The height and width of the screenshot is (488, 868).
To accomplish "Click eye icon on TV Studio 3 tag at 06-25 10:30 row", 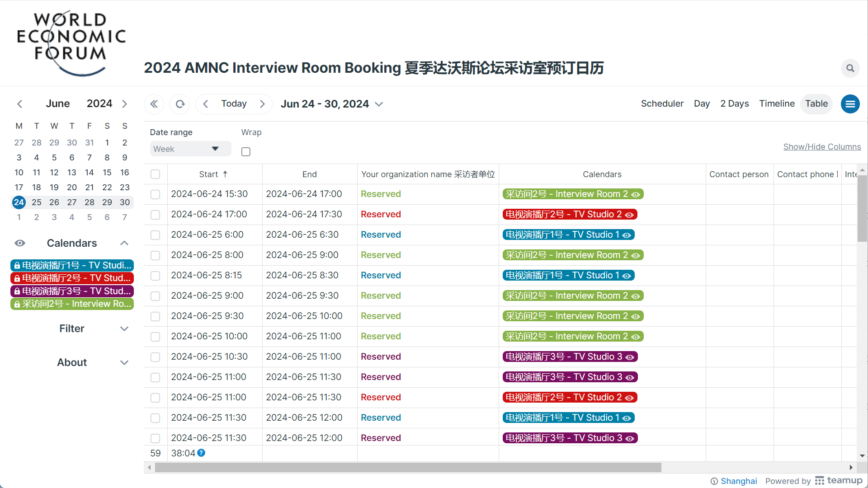I will click(630, 357).
